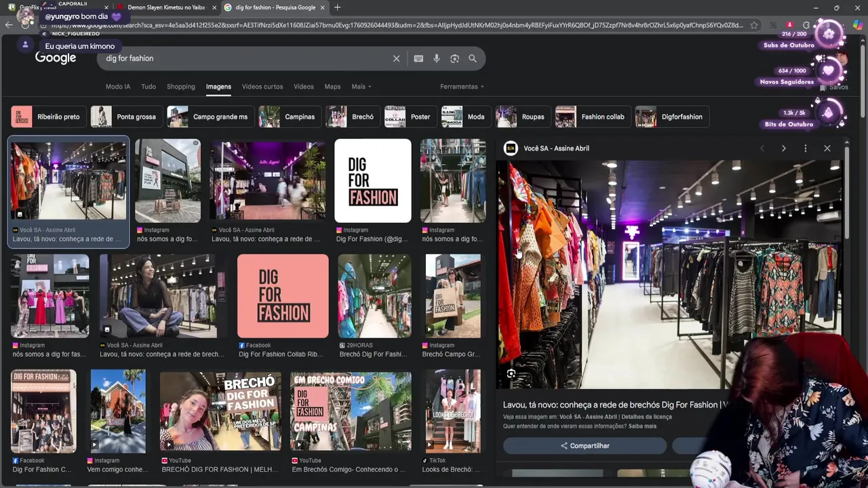Open Detalhes da licença link
This screenshot has width=868, height=488.
pyautogui.click(x=646, y=417)
